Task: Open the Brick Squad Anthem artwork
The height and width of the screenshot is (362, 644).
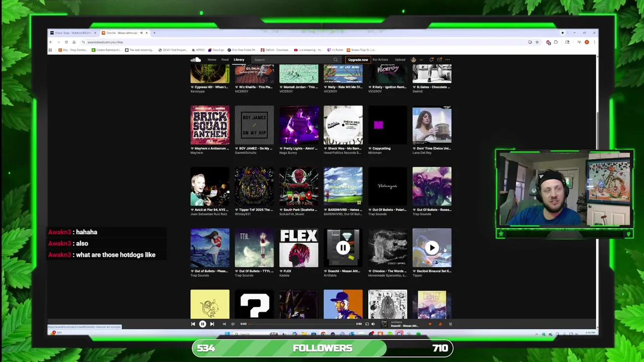Action: tap(210, 125)
